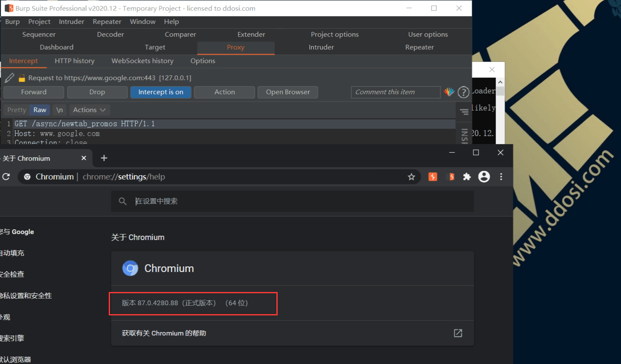
Task: Open the Inspector panel hamburger icon
Action: [x=464, y=112]
